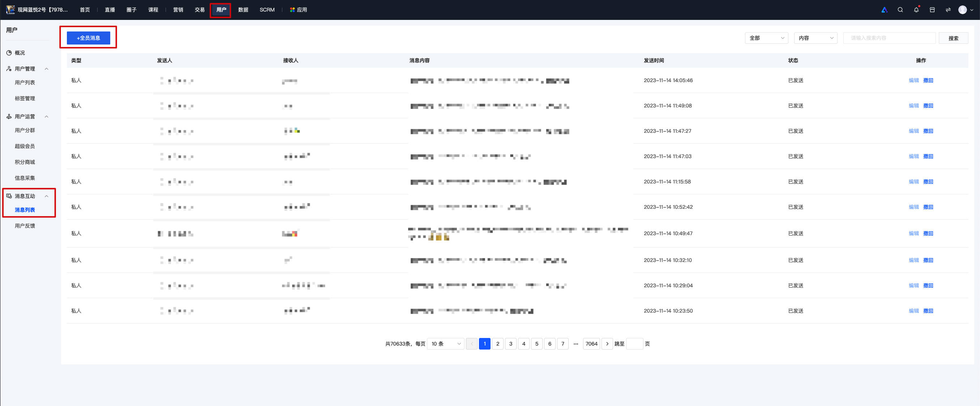Click the 消息互动 chat icon in sidebar
This screenshot has width=980, height=406.
tap(9, 196)
